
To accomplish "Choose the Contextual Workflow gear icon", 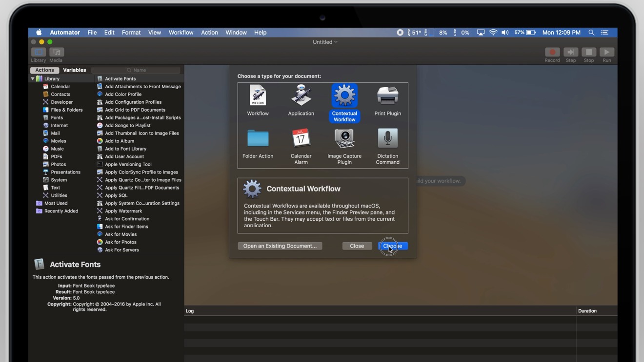I will (x=344, y=95).
